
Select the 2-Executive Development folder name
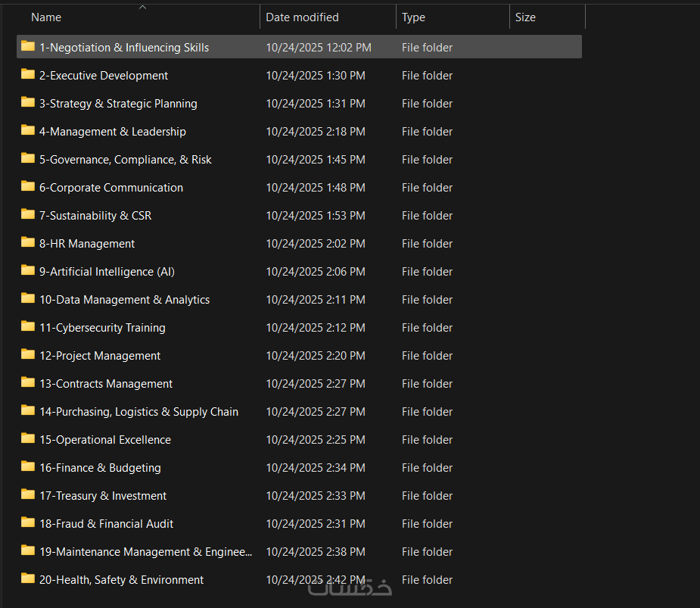point(104,76)
